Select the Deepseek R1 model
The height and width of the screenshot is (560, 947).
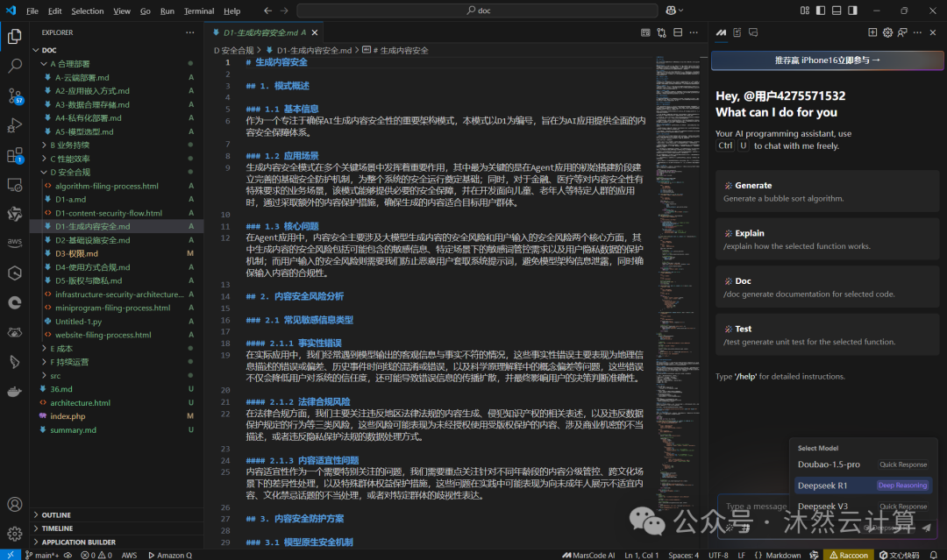(x=863, y=486)
